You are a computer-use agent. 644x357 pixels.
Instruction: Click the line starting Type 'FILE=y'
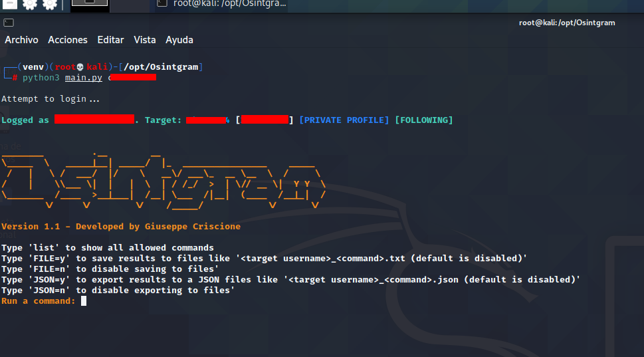coord(264,259)
